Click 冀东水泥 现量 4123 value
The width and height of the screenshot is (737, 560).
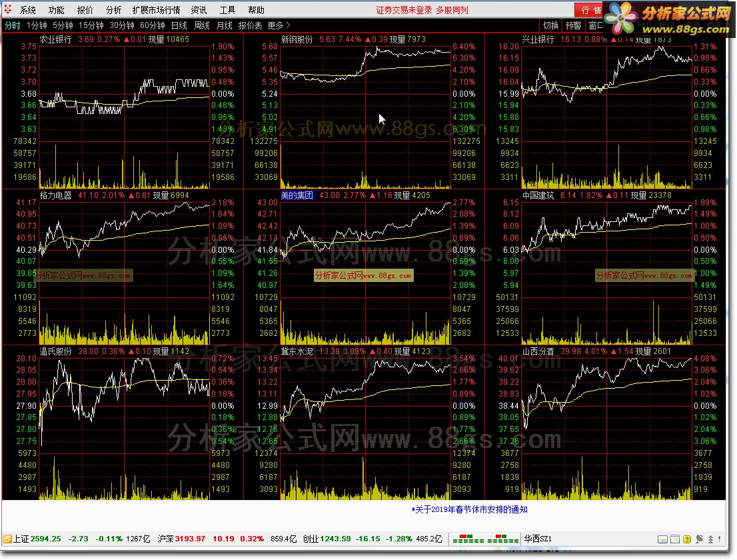[x=420, y=351]
